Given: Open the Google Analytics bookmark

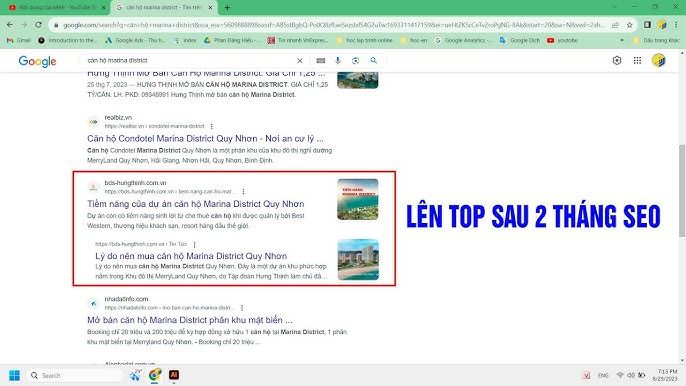Looking at the screenshot, I should coord(463,40).
